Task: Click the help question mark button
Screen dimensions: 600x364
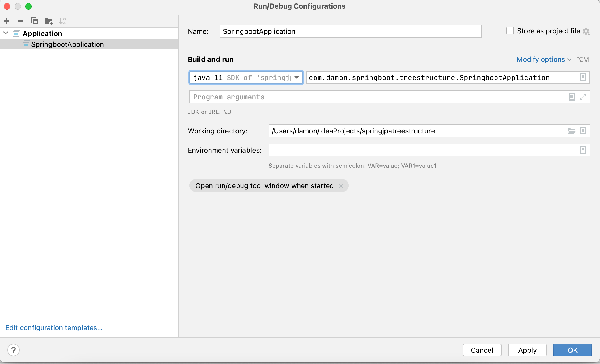Action: coord(13,350)
